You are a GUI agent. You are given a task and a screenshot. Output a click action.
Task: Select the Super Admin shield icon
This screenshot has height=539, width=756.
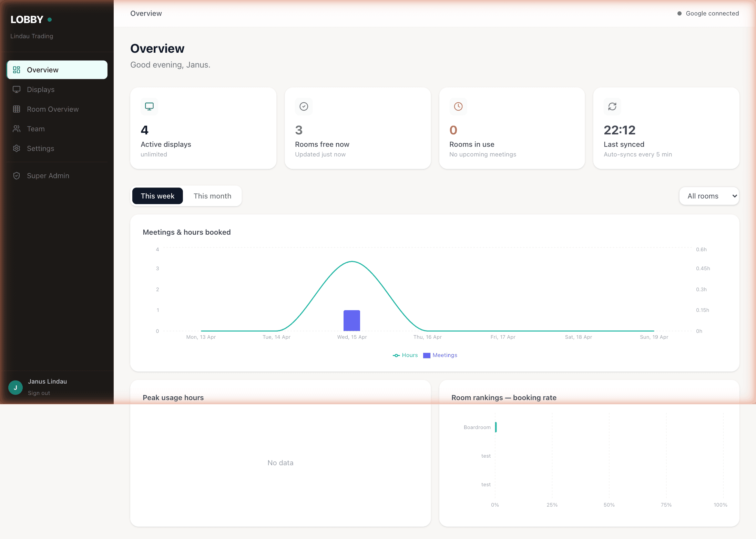(17, 175)
